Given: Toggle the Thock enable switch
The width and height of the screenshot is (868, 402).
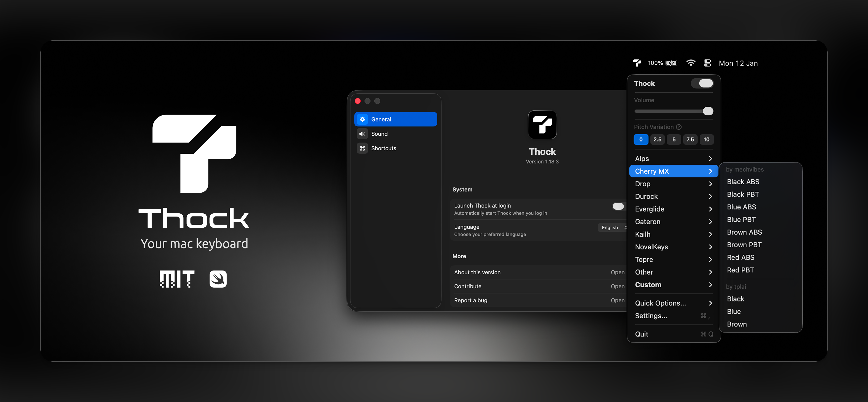Looking at the screenshot, I should click(x=702, y=84).
